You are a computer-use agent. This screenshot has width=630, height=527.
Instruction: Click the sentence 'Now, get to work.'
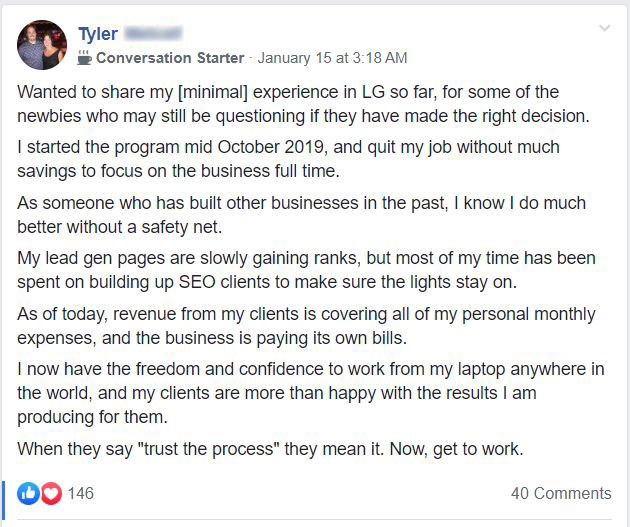(x=456, y=449)
